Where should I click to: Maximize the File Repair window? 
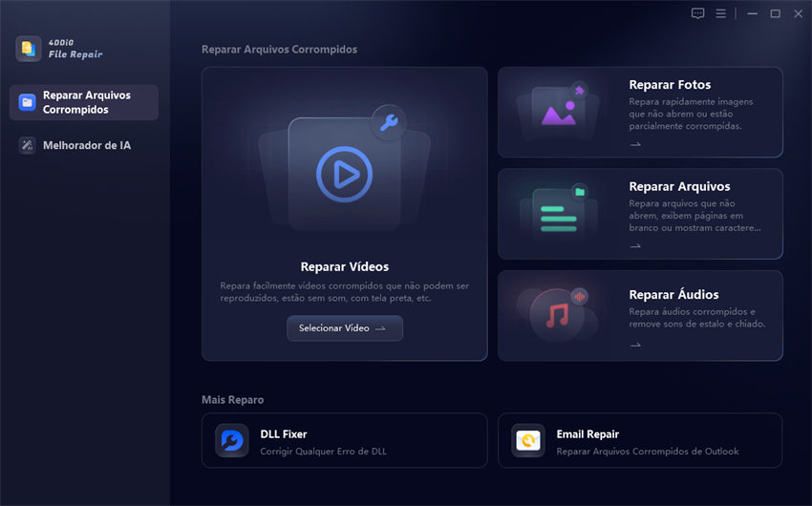click(775, 13)
